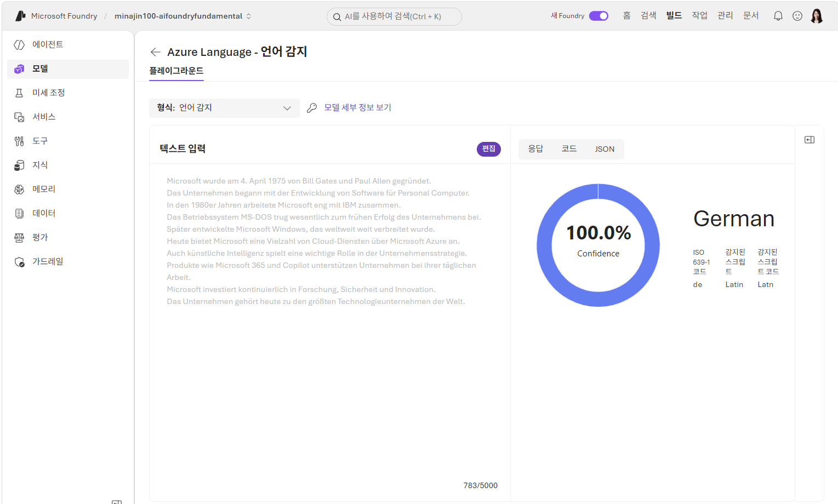This screenshot has height=504, width=838.
Task: Select the 코드 tab
Action: point(569,149)
